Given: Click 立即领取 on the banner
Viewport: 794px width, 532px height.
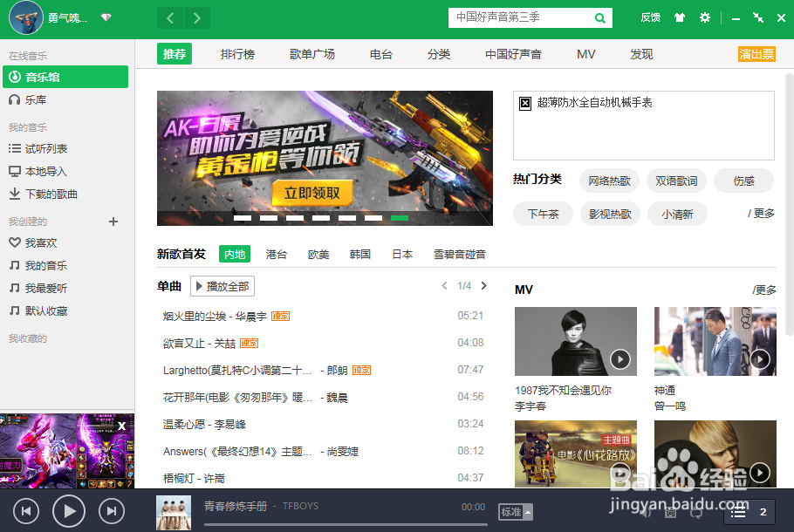Looking at the screenshot, I should pyautogui.click(x=312, y=193).
